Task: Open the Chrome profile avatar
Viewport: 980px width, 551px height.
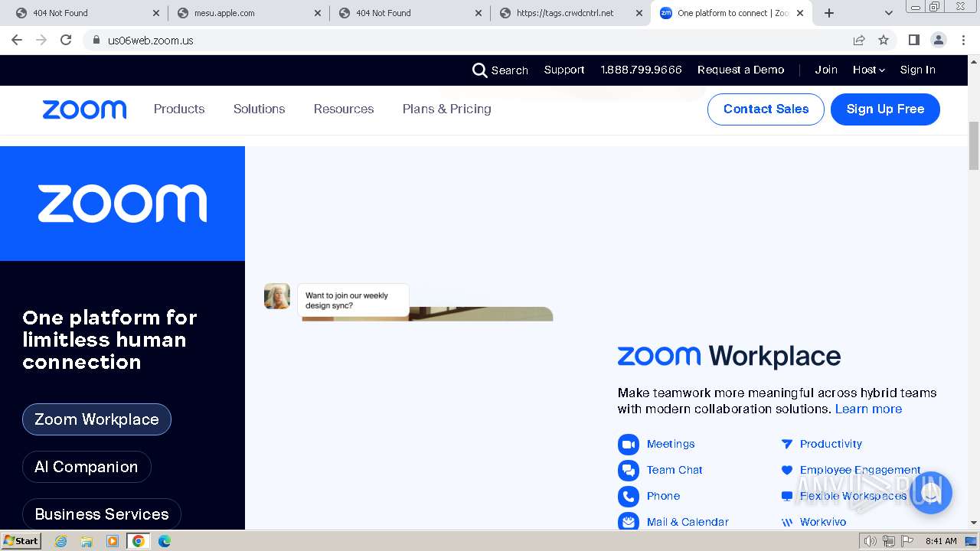Action: coord(939,40)
